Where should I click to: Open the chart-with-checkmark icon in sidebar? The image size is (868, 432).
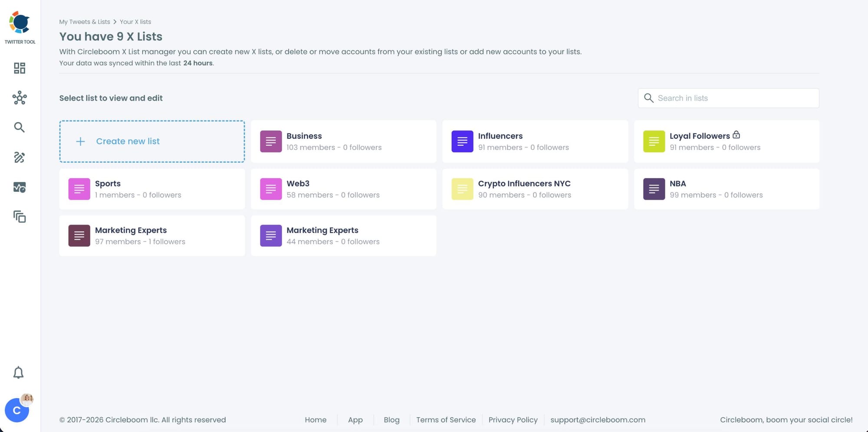tap(20, 187)
